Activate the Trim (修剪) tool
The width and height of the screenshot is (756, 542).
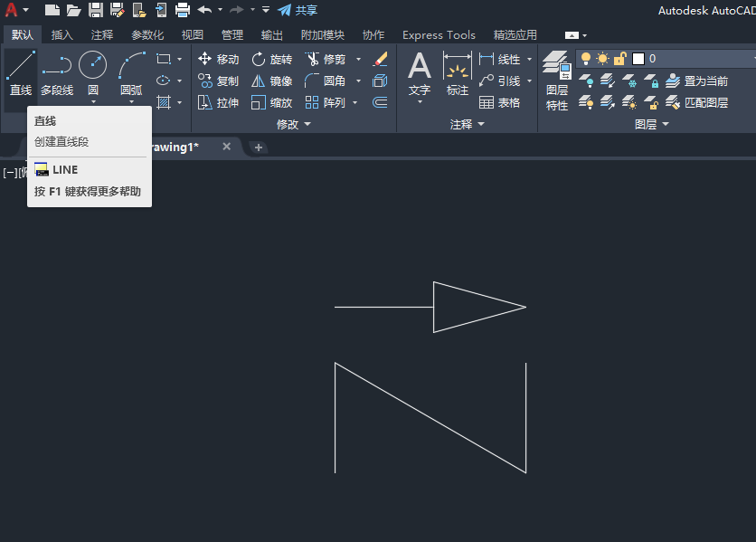point(326,60)
